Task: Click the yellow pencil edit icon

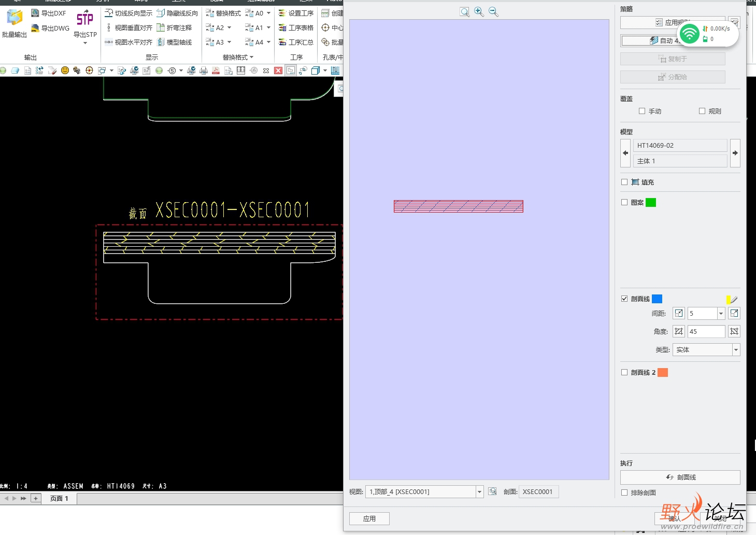Action: coord(732,299)
